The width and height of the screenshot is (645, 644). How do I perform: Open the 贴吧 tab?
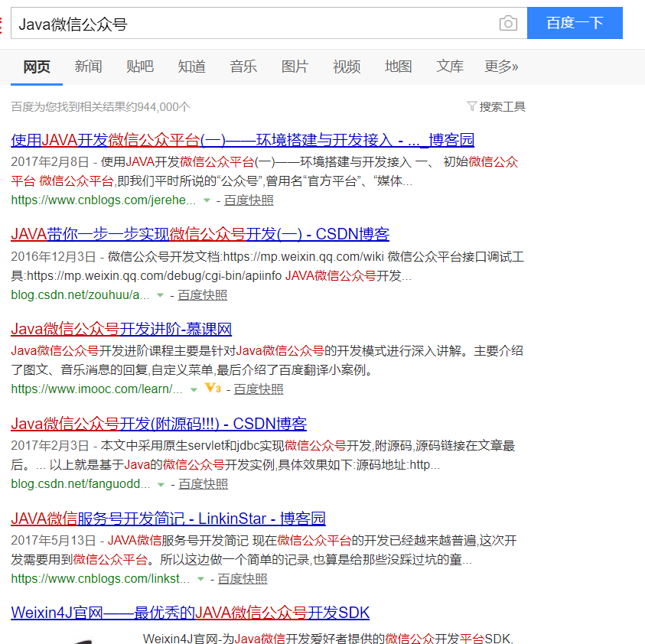[x=140, y=67]
